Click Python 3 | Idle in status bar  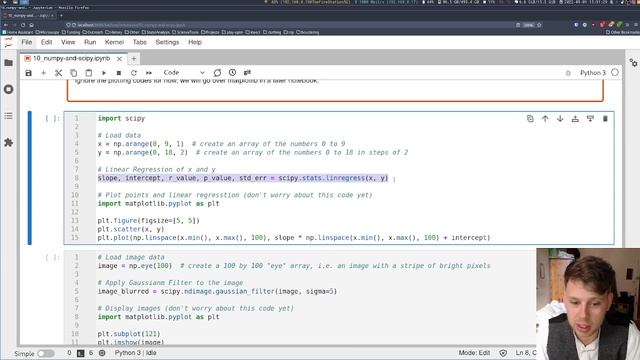coord(136,353)
